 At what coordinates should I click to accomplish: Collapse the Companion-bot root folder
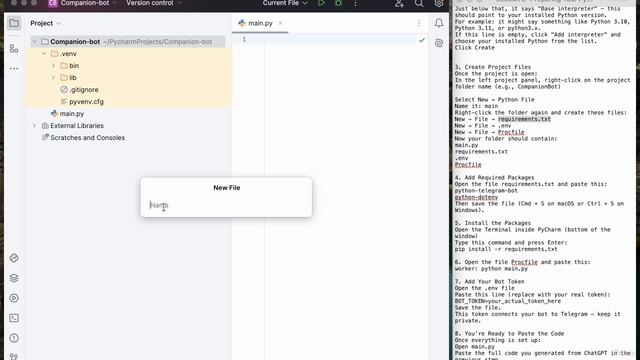click(35, 42)
